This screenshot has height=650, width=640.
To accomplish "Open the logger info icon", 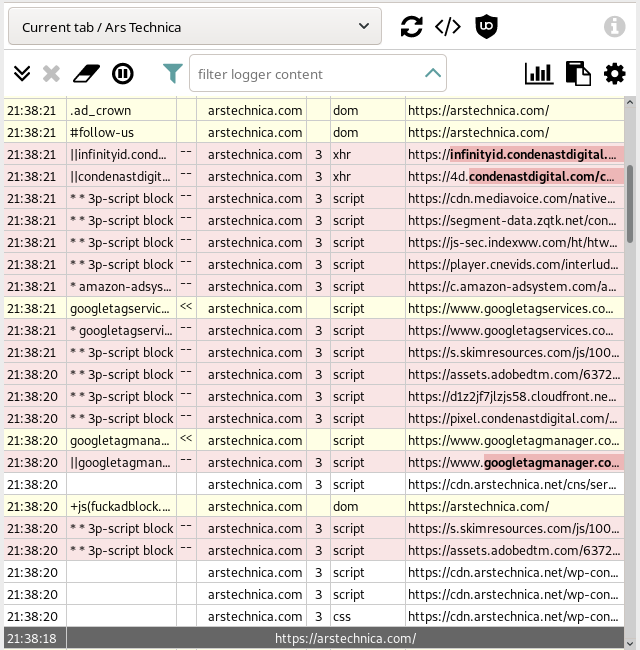I will pyautogui.click(x=614, y=27).
